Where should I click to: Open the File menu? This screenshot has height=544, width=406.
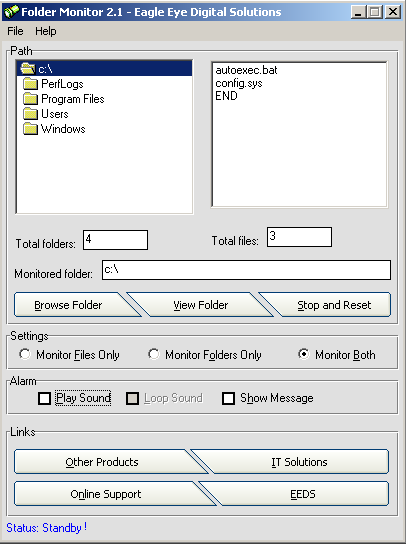click(15, 31)
